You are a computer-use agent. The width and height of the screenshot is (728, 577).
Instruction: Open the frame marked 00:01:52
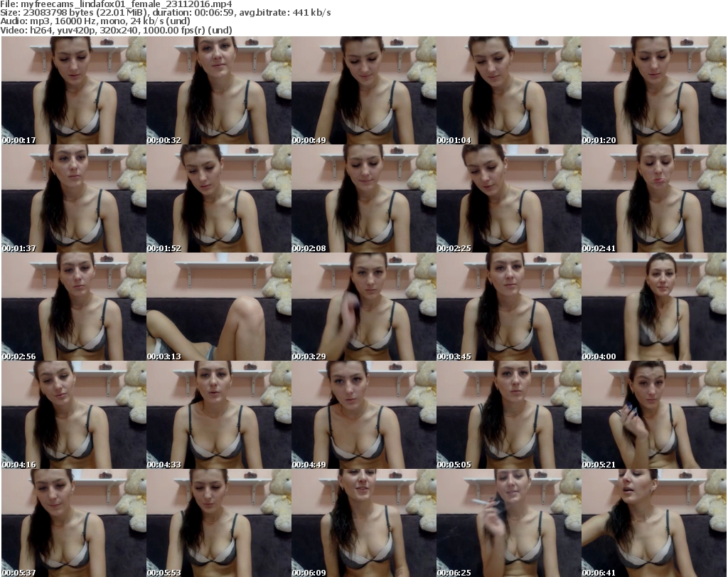click(219, 198)
